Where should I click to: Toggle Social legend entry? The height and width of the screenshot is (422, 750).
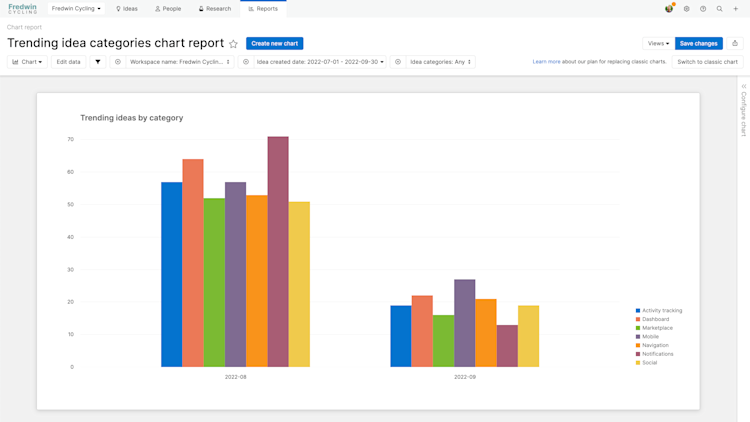click(x=646, y=363)
